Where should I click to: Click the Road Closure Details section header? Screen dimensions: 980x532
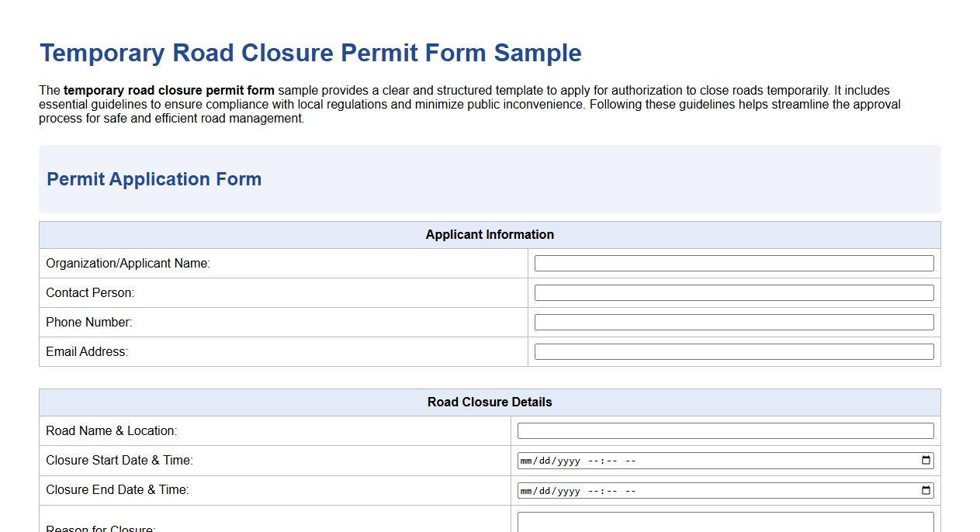[489, 402]
